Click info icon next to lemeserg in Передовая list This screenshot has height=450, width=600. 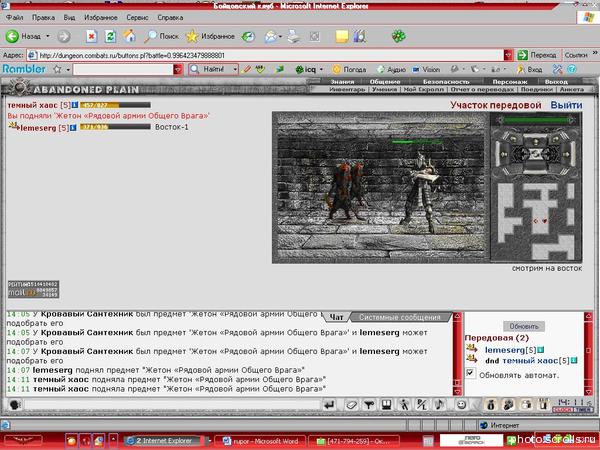pos(540,350)
